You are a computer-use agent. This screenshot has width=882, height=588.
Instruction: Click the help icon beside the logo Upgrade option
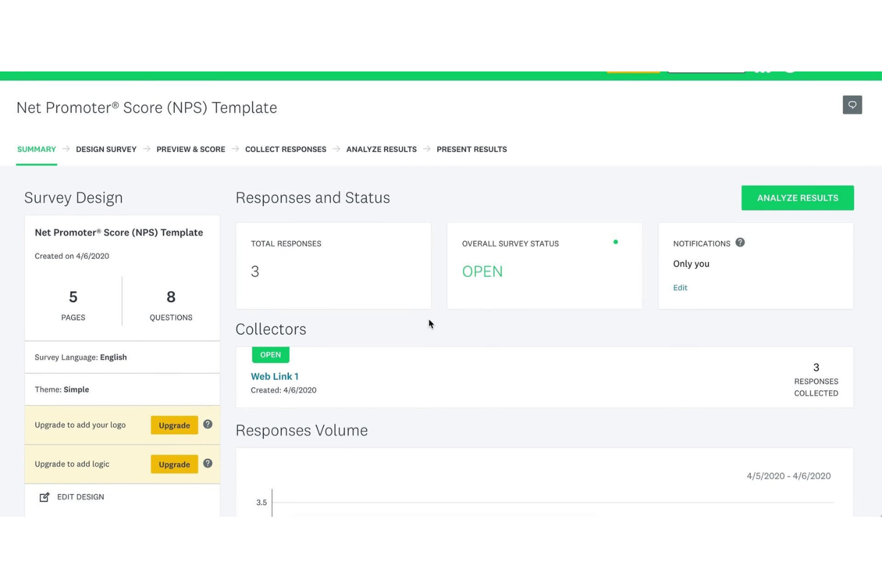point(207,425)
